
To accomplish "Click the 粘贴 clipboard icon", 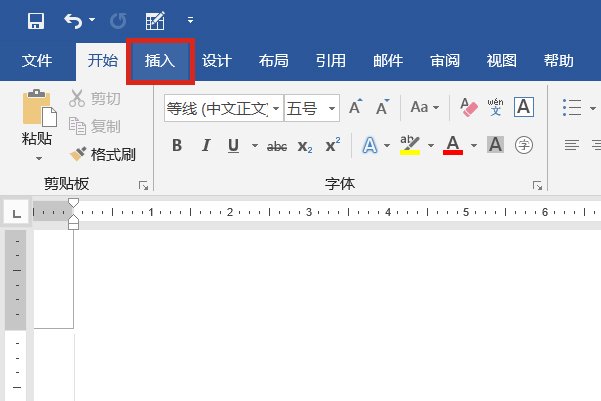I will point(39,108).
